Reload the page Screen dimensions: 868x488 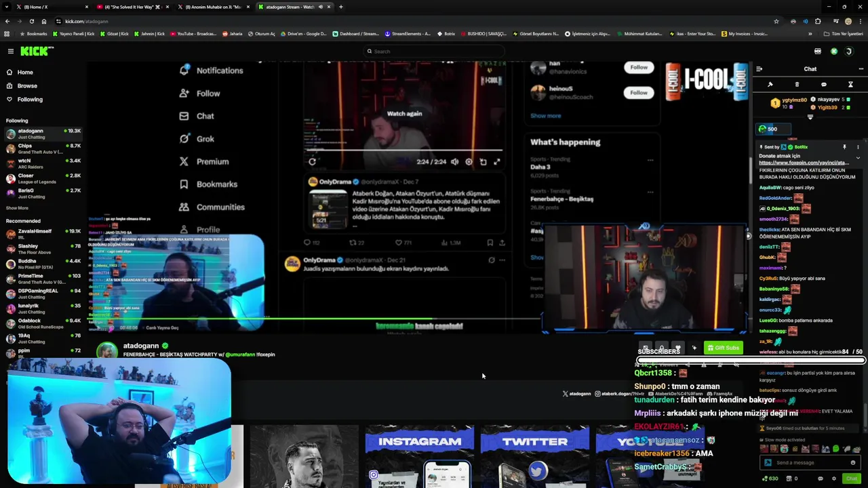[x=31, y=21]
